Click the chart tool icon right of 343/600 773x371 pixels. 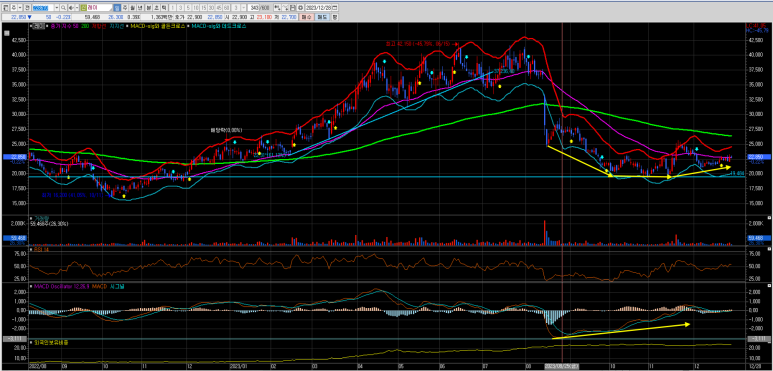tap(277, 8)
